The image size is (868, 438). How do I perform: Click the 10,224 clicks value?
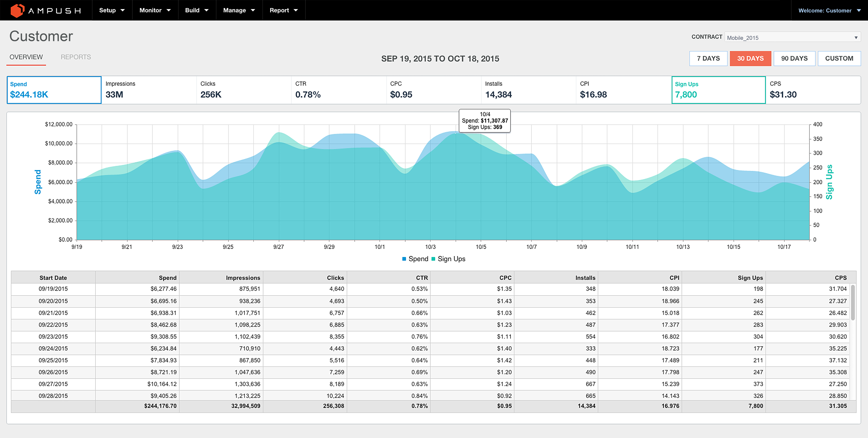coord(335,396)
